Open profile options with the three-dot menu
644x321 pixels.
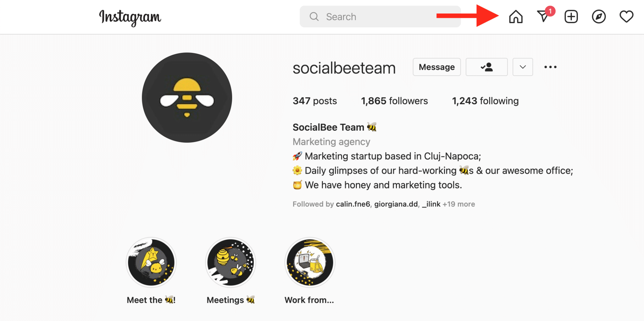pyautogui.click(x=550, y=67)
